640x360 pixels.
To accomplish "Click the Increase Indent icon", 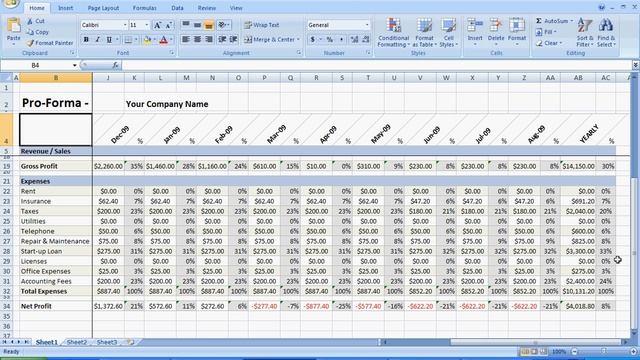I will click(x=233, y=40).
